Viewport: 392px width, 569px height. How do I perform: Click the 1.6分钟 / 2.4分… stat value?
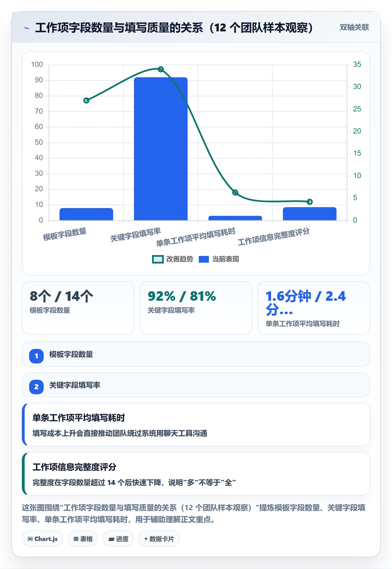tap(306, 303)
